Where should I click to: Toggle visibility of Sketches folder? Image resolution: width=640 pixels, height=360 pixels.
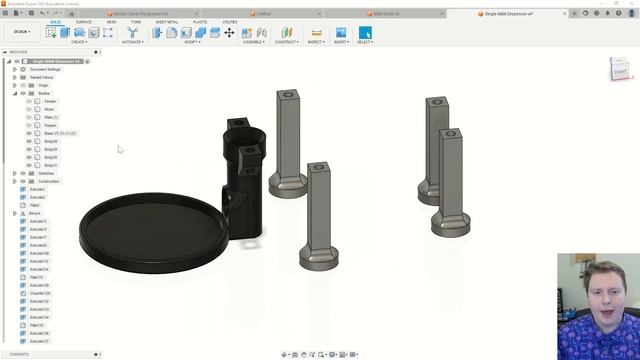pyautogui.click(x=23, y=173)
